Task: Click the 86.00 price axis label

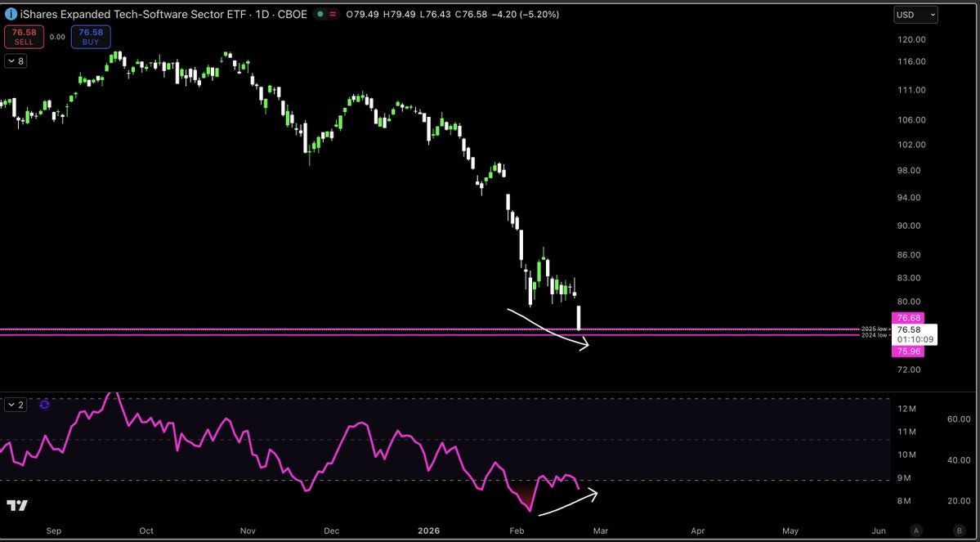Action: coord(911,255)
